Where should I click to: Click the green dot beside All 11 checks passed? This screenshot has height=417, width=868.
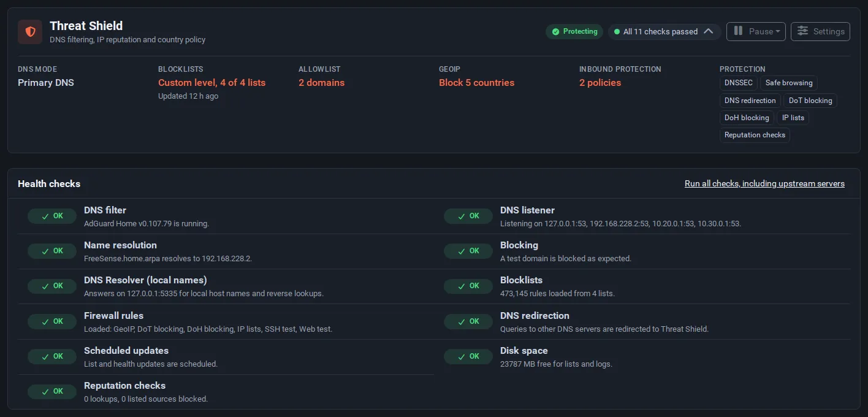pyautogui.click(x=617, y=31)
